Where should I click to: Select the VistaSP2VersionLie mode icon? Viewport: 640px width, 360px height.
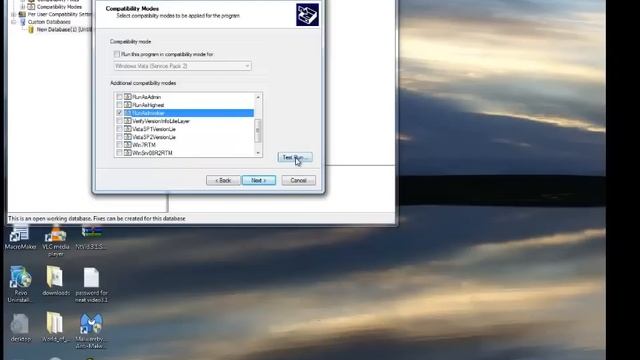click(x=127, y=137)
